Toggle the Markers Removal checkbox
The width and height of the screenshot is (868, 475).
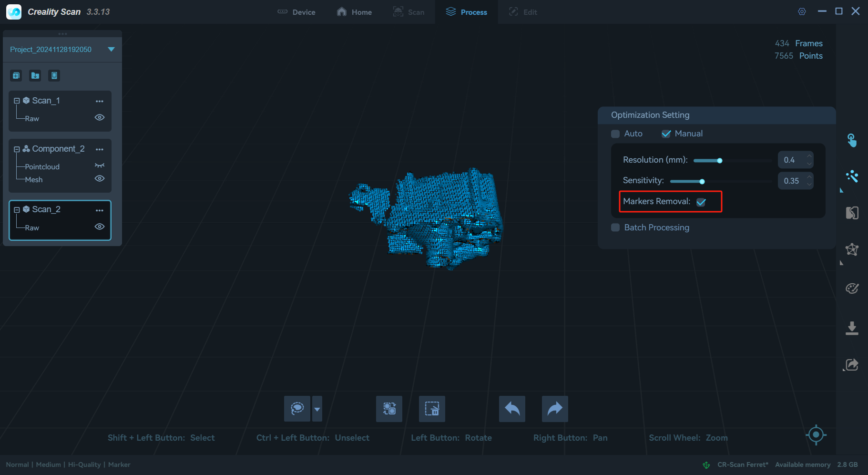point(701,202)
